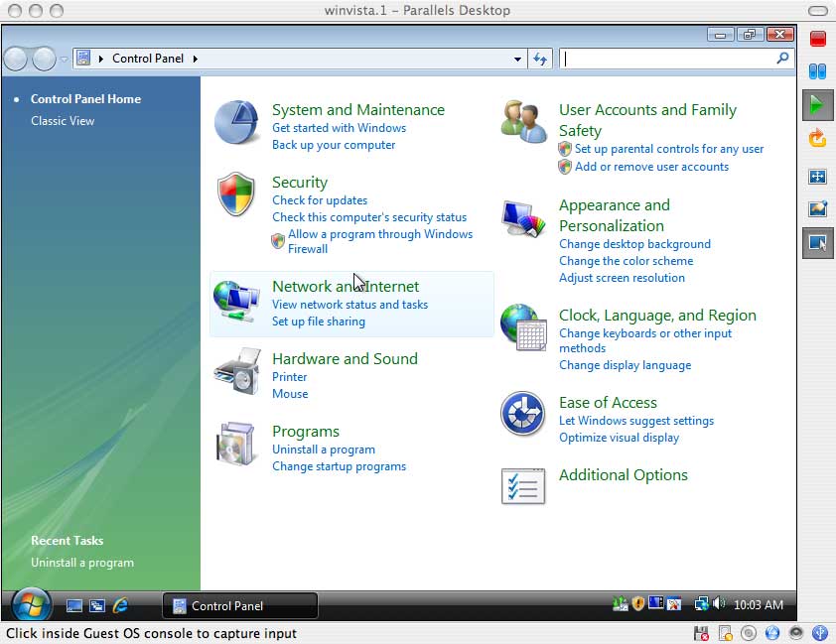The height and width of the screenshot is (644, 836).
Task: Open the Appearance and Personalization monitor icon
Action: click(x=523, y=219)
